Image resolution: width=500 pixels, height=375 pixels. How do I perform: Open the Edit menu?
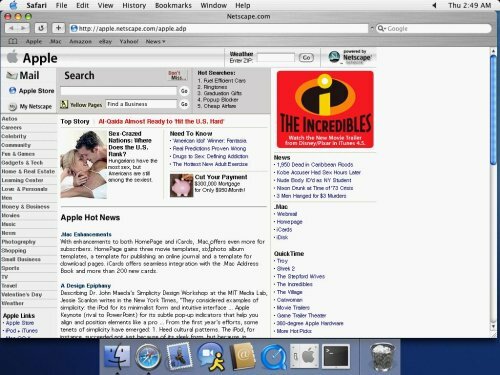[82, 5]
